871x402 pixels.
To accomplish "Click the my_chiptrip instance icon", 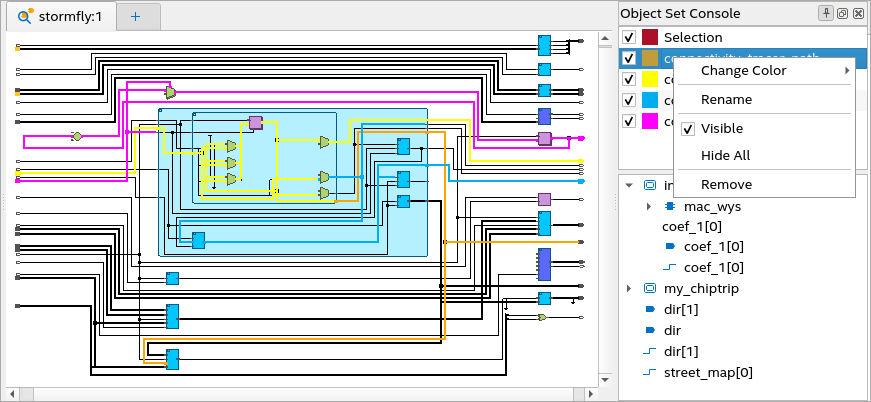I will pyautogui.click(x=649, y=289).
